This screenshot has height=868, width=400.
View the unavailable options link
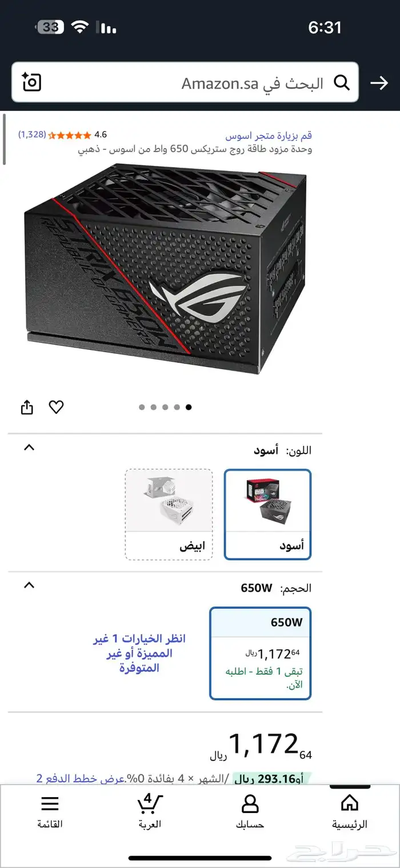(140, 653)
